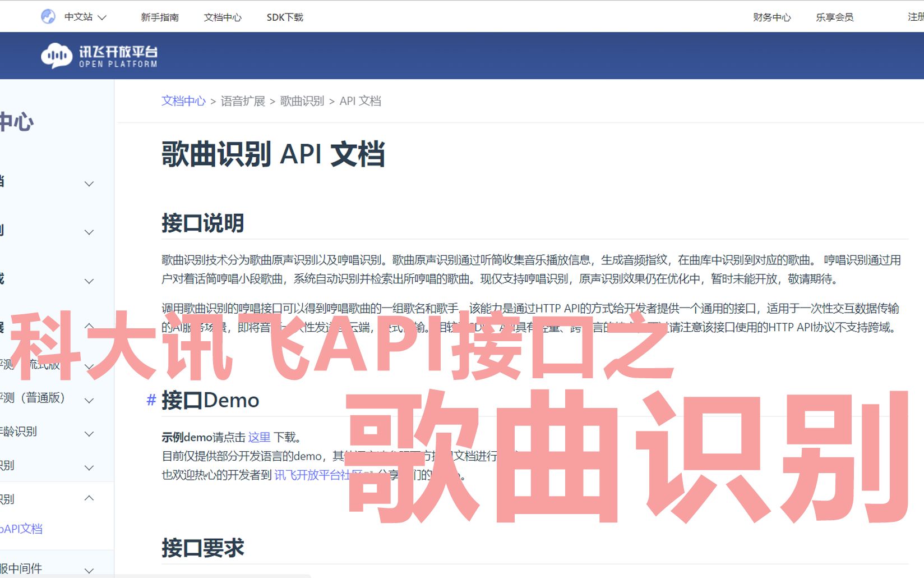Click 歌曲识别 breadcrumb item
The width and height of the screenshot is (924, 578).
click(302, 101)
